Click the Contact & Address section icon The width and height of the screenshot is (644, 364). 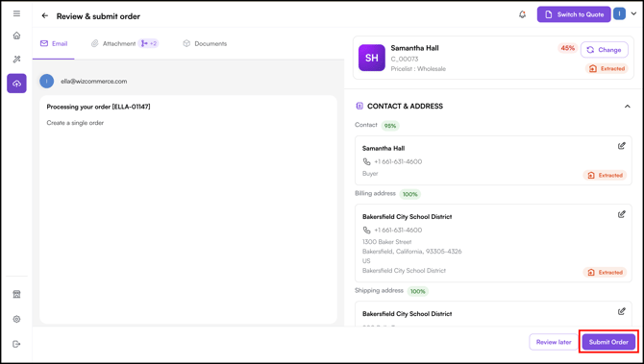tap(359, 106)
